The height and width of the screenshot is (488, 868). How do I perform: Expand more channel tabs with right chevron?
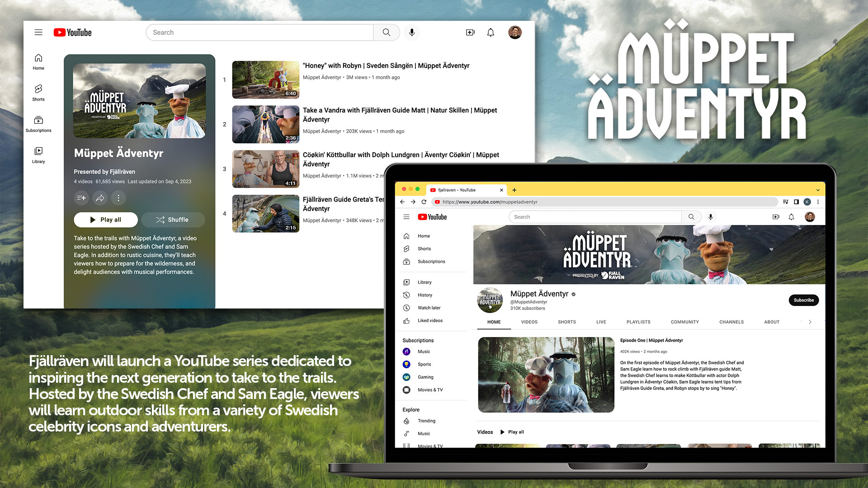810,322
